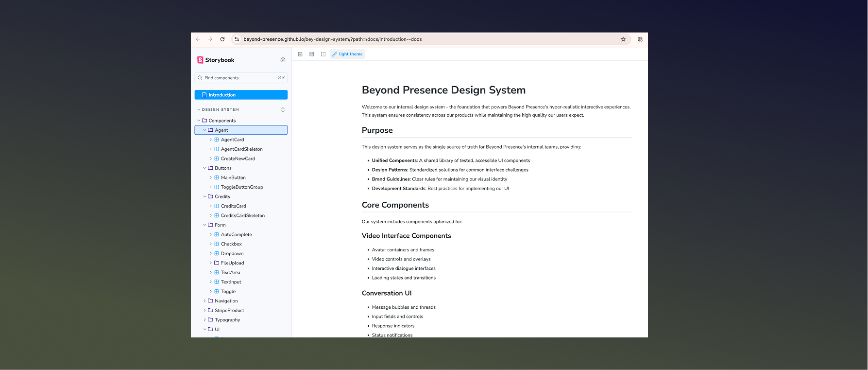
Task: Click the MainButton component grid icon
Action: [x=217, y=177]
